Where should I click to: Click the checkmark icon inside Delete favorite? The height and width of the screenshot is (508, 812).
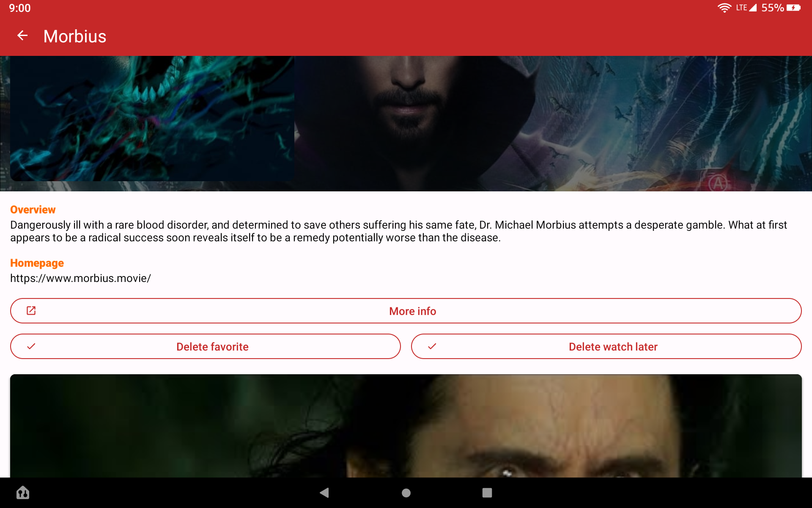coord(32,346)
